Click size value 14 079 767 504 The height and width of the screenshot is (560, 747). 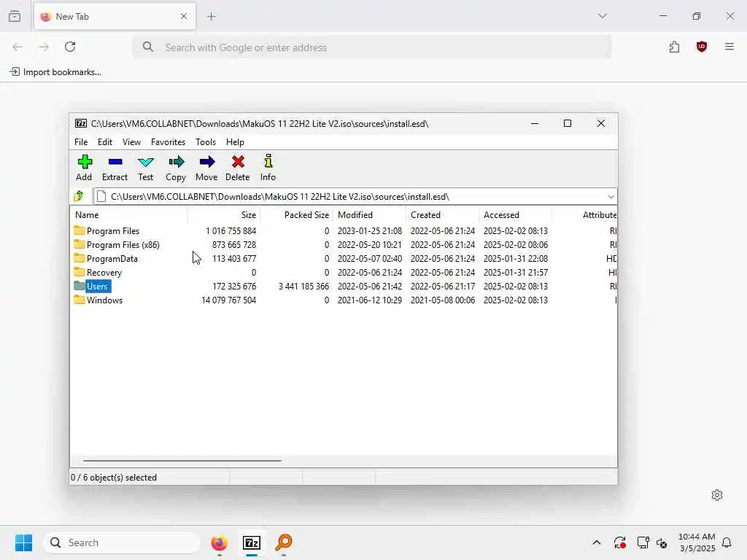coord(228,300)
